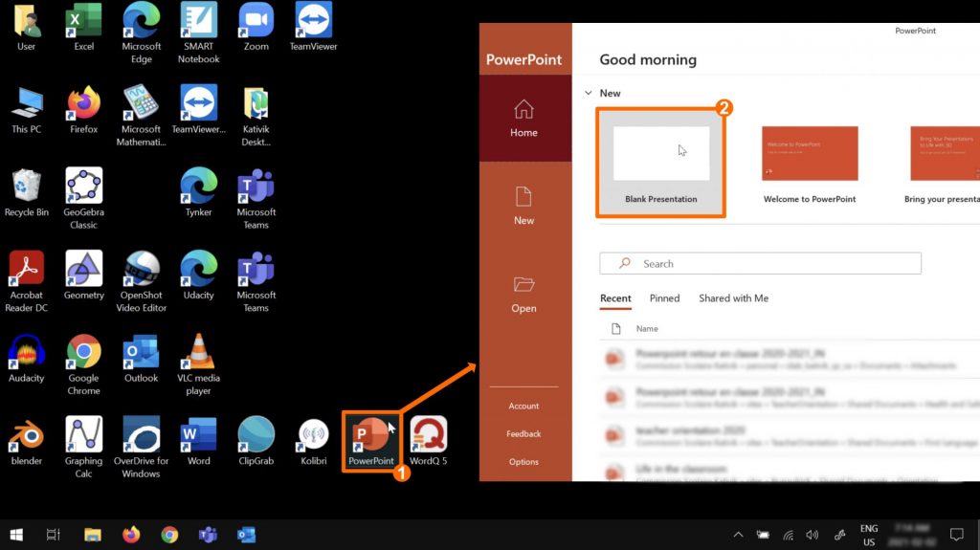Collapse the New section chevron
980x550 pixels.
pyautogui.click(x=588, y=93)
